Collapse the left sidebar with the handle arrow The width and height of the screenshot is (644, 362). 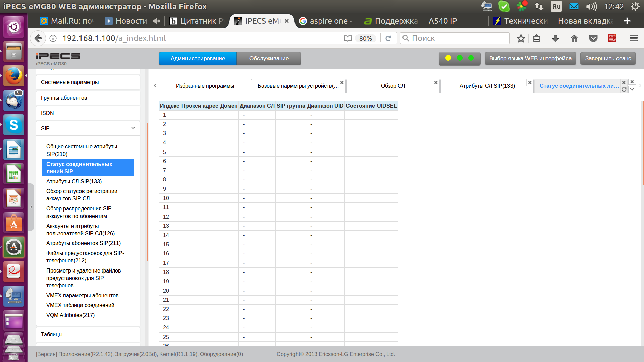pyautogui.click(x=31, y=207)
